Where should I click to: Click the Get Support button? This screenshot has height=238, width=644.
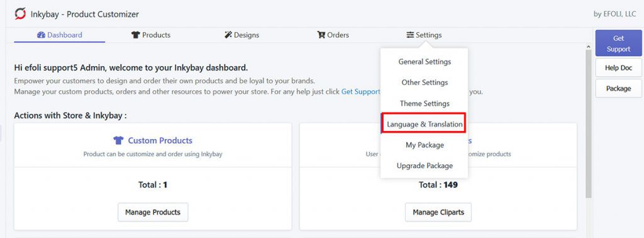(618, 43)
